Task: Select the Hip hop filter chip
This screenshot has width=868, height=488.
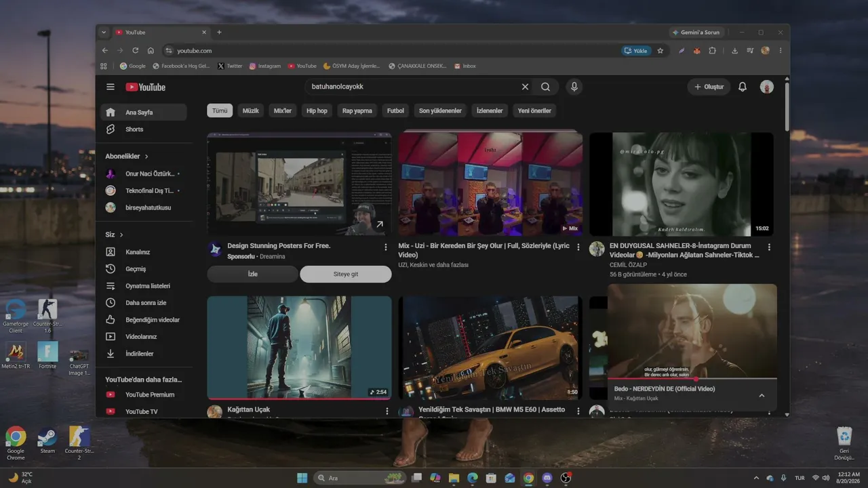Action: 317,110
